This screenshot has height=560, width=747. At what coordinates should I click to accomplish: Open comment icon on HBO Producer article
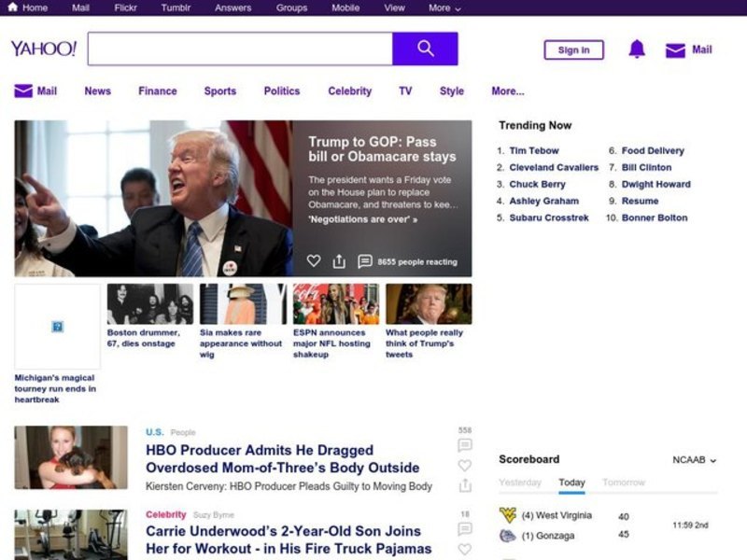[465, 445]
